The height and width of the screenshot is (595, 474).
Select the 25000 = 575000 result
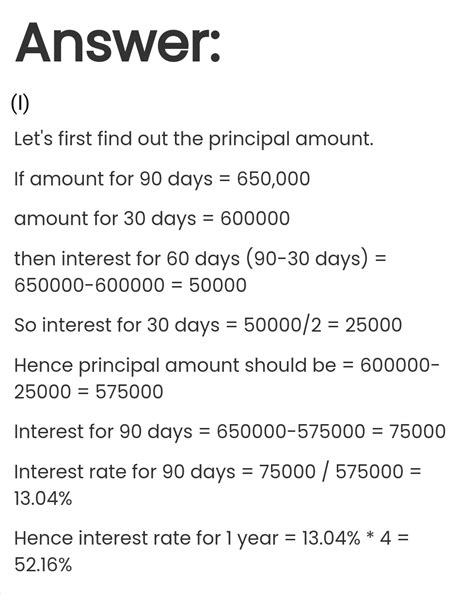click(x=88, y=392)
